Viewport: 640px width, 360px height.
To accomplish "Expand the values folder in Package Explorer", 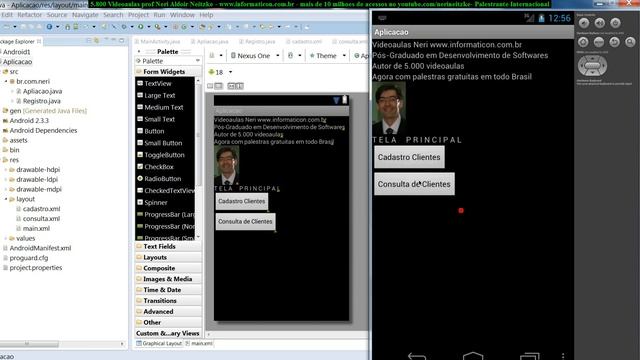I will coord(6,238).
